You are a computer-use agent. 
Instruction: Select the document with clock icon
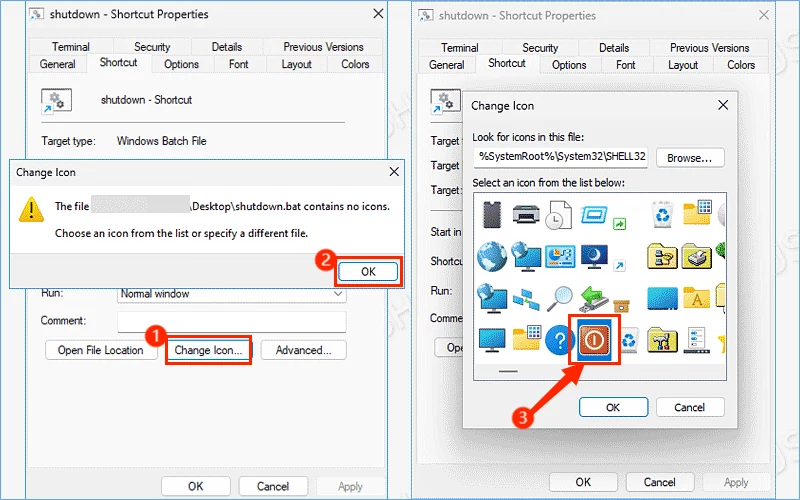560,215
